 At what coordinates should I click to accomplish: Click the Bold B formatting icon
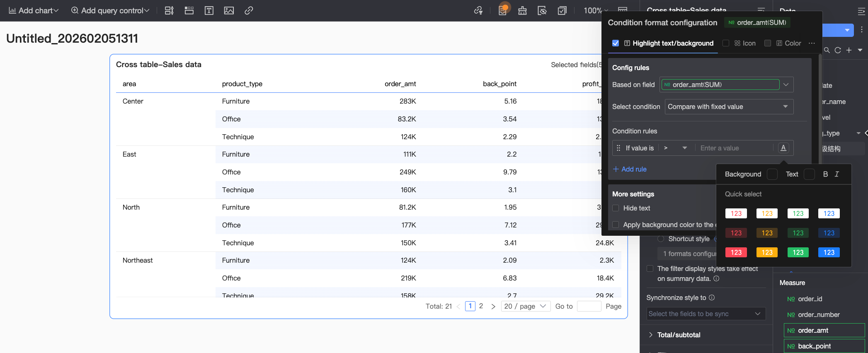[x=825, y=174]
